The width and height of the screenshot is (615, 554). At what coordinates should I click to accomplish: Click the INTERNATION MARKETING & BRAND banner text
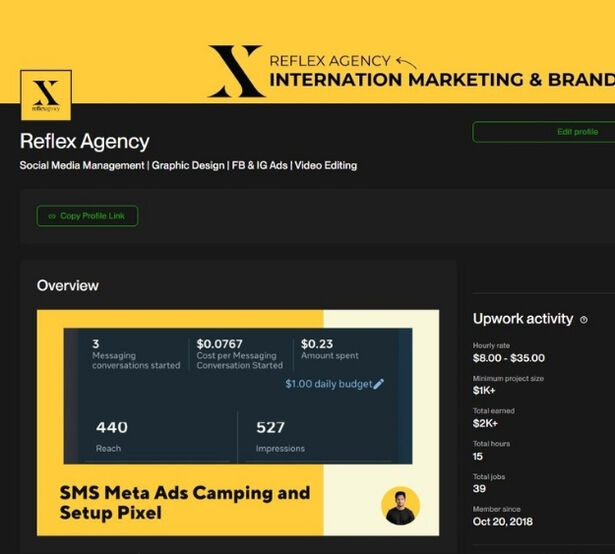click(440, 81)
